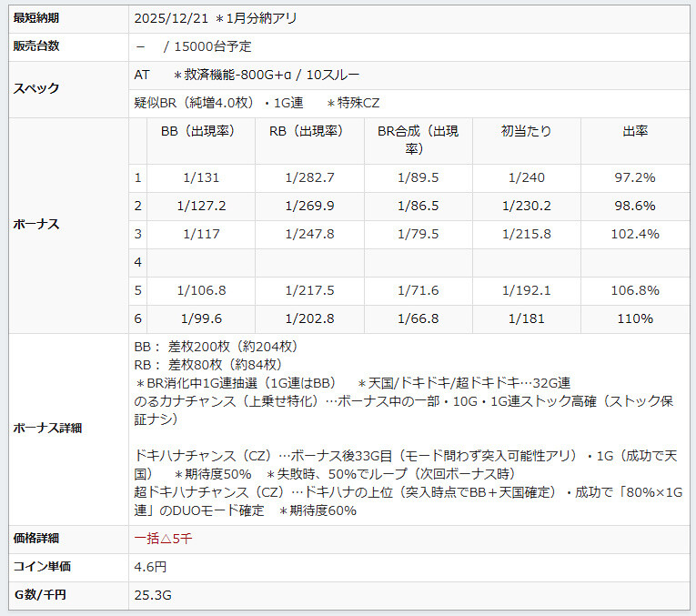Click the red 一括△5千 price text

click(x=163, y=539)
